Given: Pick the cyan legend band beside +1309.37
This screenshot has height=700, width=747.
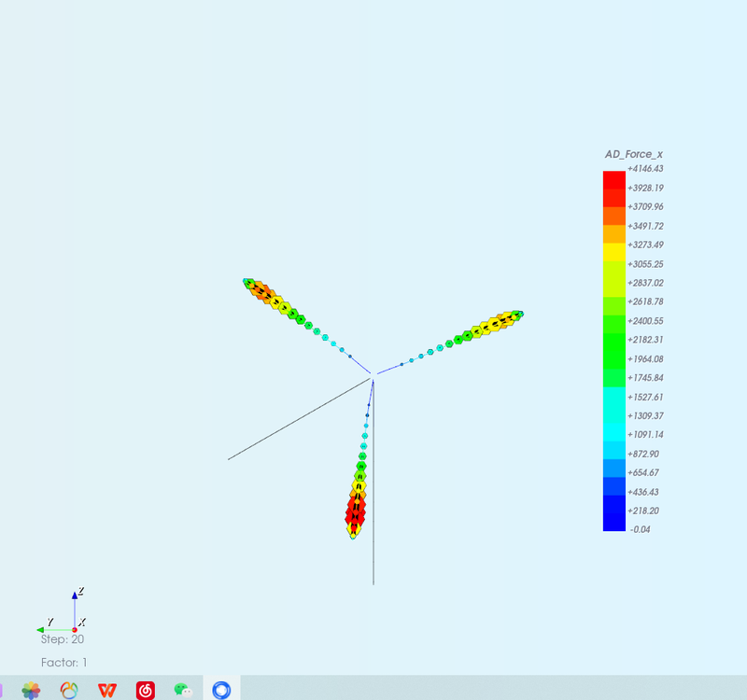Looking at the screenshot, I should pos(614,414).
